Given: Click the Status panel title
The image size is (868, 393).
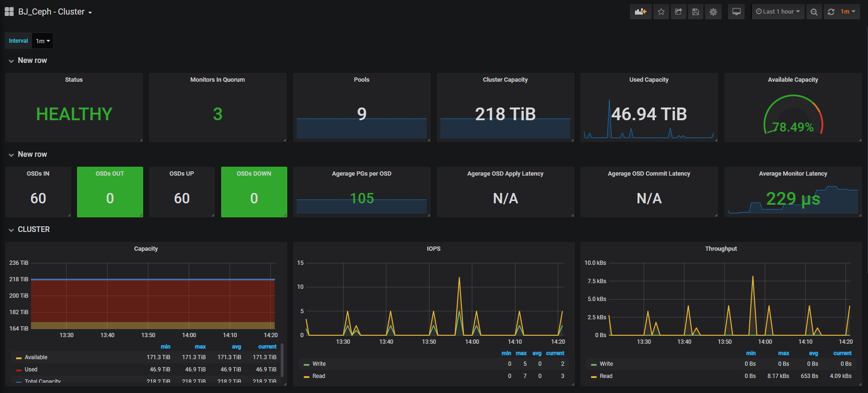Looking at the screenshot, I should coord(74,80).
